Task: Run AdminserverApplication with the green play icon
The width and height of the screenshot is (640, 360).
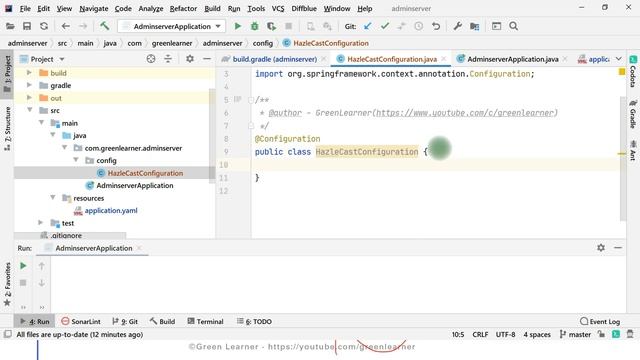Action: pyautogui.click(x=238, y=26)
